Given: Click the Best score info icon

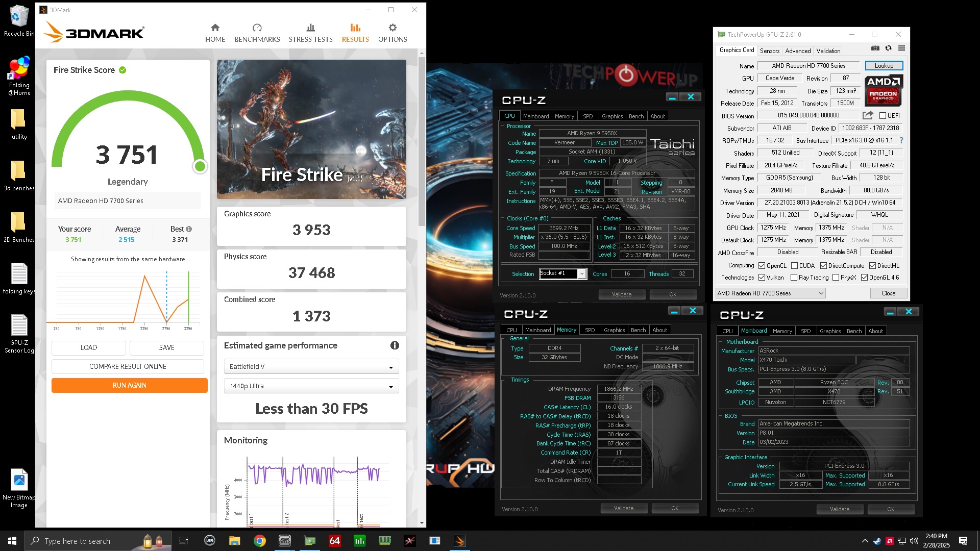Looking at the screenshot, I should (x=189, y=229).
